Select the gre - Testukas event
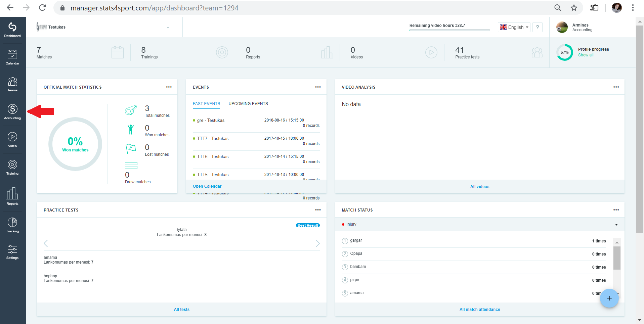This screenshot has width=644, height=324. click(x=256, y=123)
